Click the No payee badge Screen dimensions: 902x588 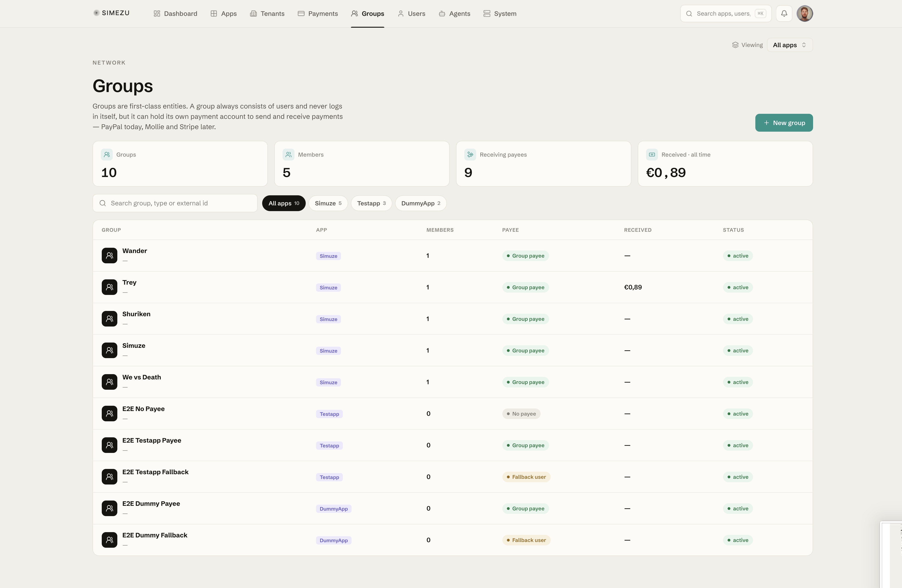[x=521, y=414]
